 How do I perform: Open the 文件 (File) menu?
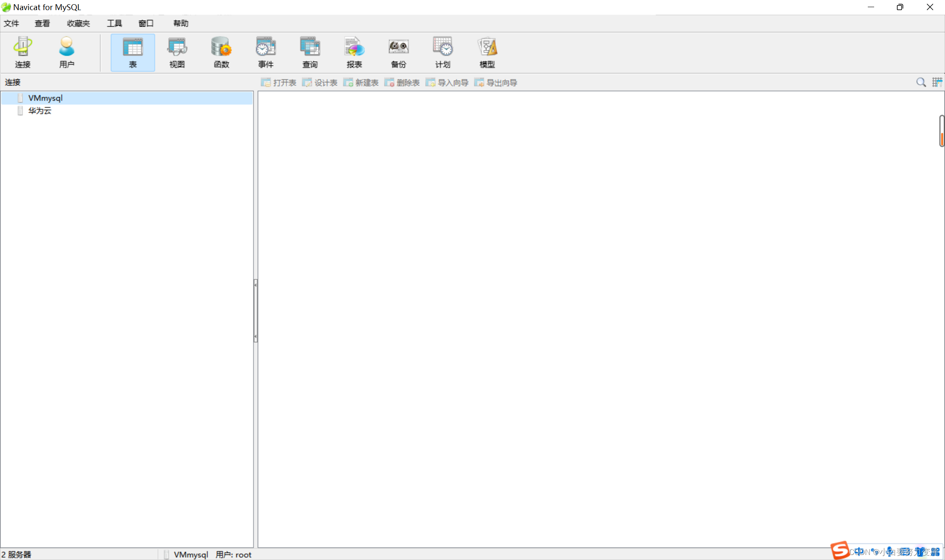11,23
